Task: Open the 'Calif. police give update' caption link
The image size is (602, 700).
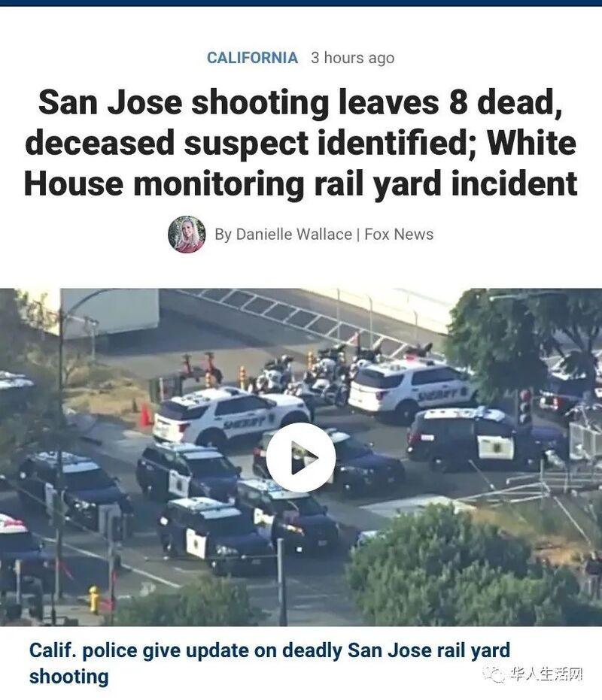Action: coord(269,663)
